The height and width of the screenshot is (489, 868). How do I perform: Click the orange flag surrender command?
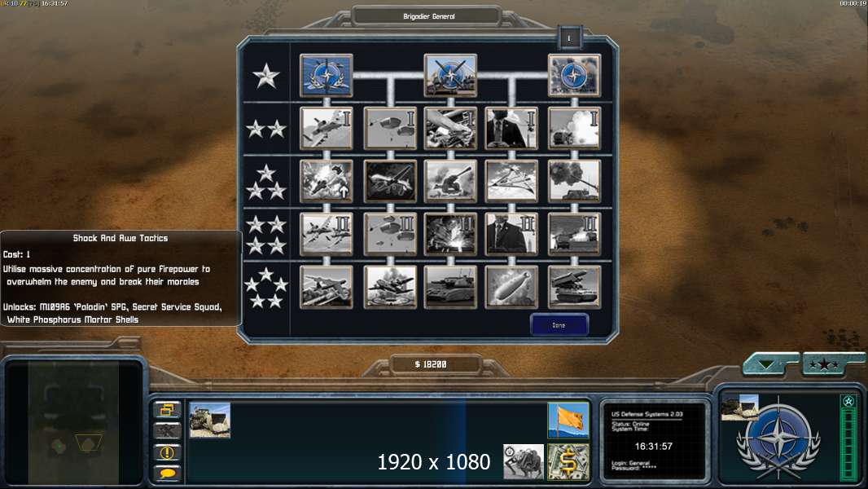point(568,420)
